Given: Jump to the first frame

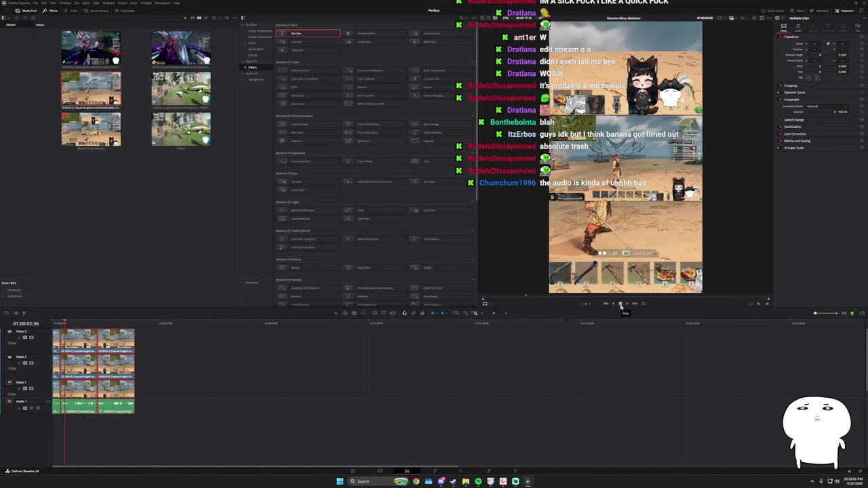Looking at the screenshot, I should tap(606, 304).
